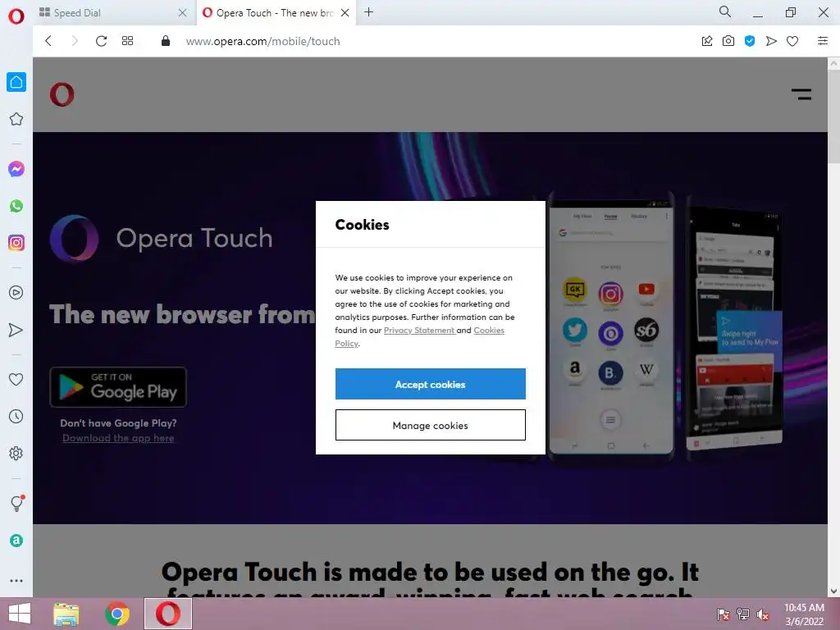840x630 pixels.
Task: Click the address bar URL field
Action: point(262,41)
